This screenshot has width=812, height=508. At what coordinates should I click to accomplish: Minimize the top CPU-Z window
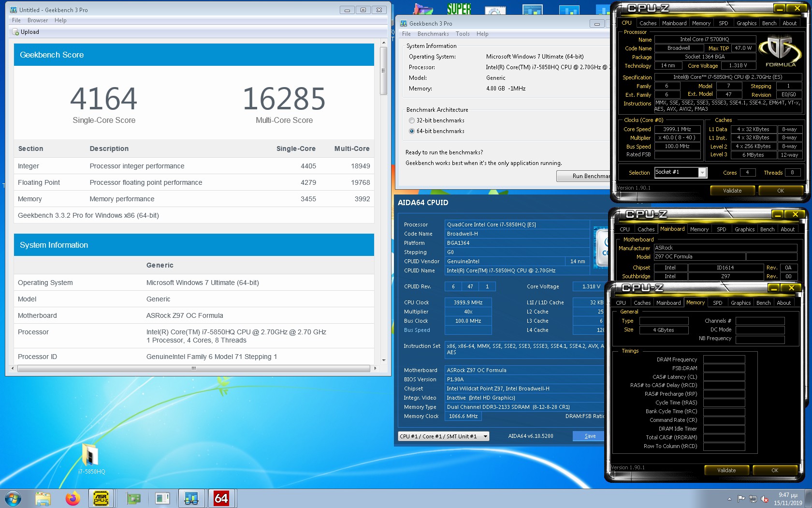click(780, 8)
